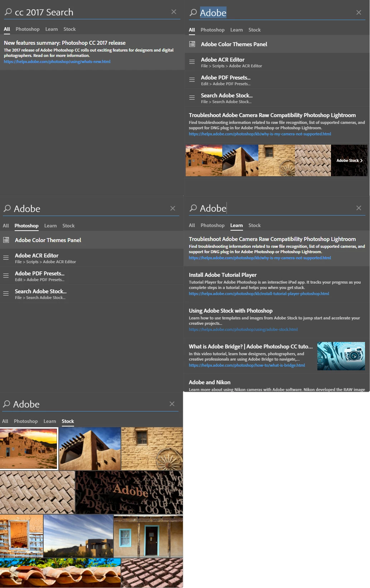Click the magnifier icon in the Learn-tab Adobe panel
The width and height of the screenshot is (370, 588).
click(x=193, y=208)
